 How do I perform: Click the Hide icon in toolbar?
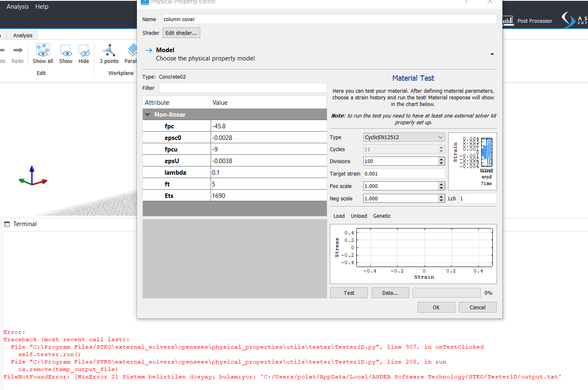[x=84, y=50]
